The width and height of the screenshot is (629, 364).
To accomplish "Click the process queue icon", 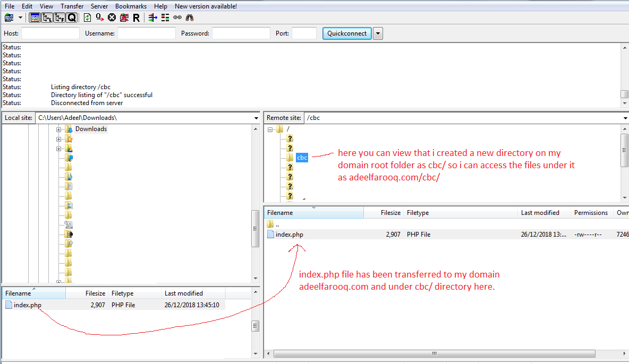I will tap(99, 18).
